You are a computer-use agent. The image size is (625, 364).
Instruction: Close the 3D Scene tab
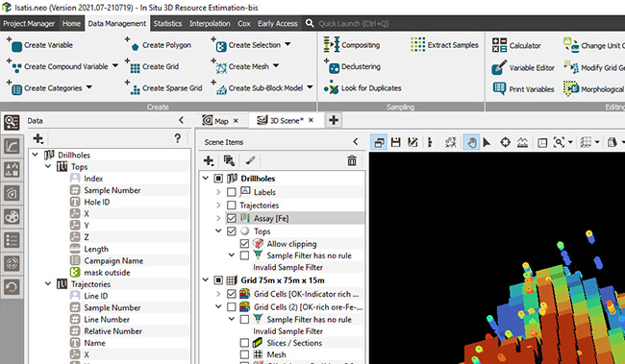pos(311,120)
